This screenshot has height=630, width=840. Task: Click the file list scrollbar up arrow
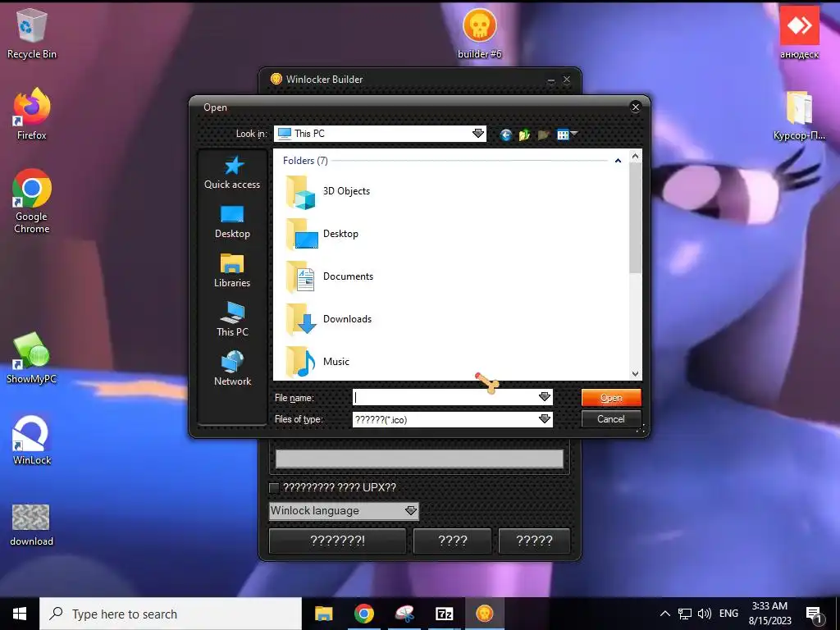pyautogui.click(x=636, y=156)
